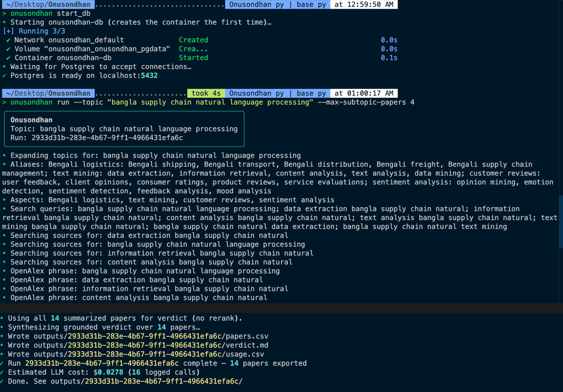Image resolution: width=563 pixels, height=392 pixels.
Task: Click the estimated cost $0.0278 value
Action: [108, 372]
